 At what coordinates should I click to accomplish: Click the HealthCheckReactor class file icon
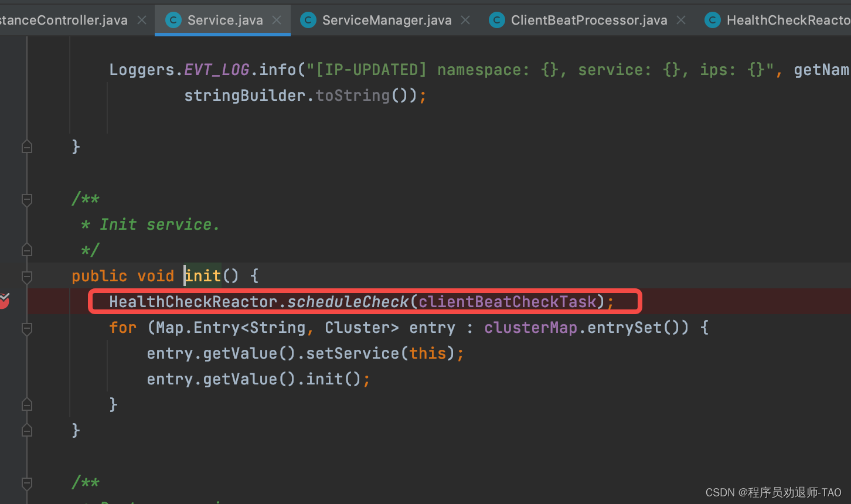[712, 21]
